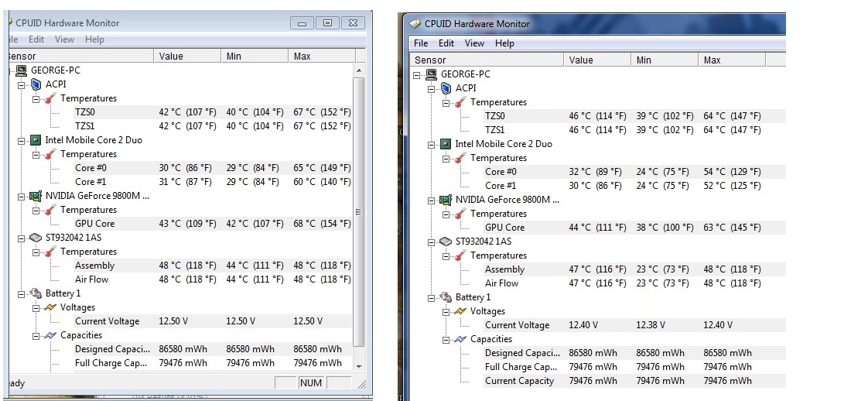Click Voltages lightning icon in right window
The height and width of the screenshot is (401, 868).
[x=460, y=311]
